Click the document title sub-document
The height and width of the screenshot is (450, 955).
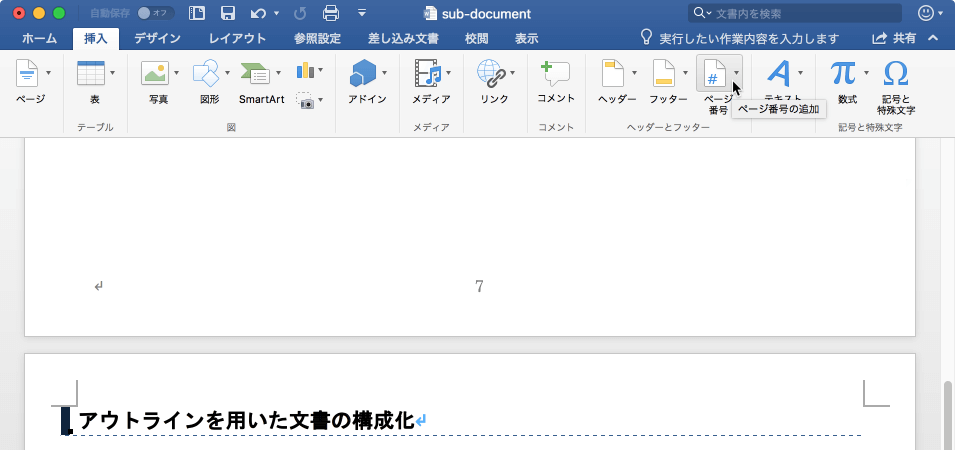coord(486,13)
